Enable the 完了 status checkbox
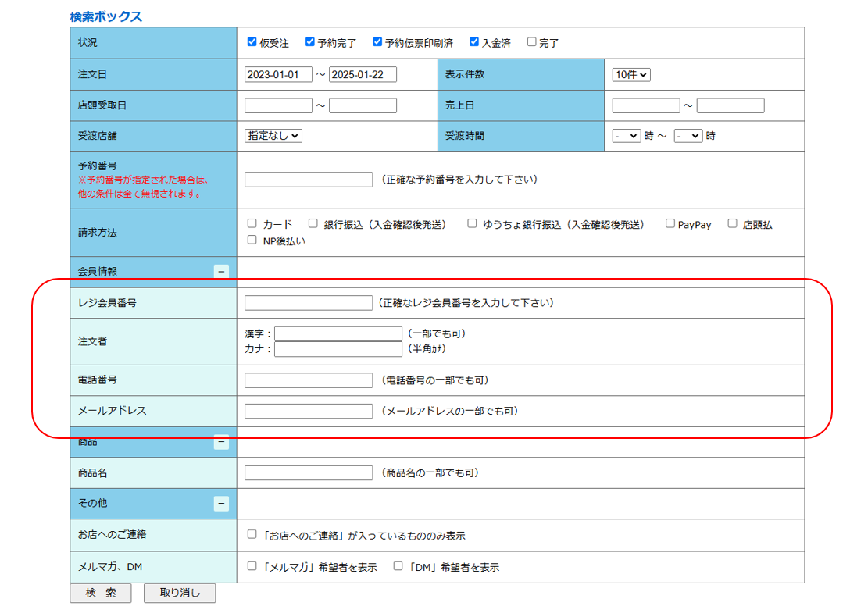 [x=532, y=42]
